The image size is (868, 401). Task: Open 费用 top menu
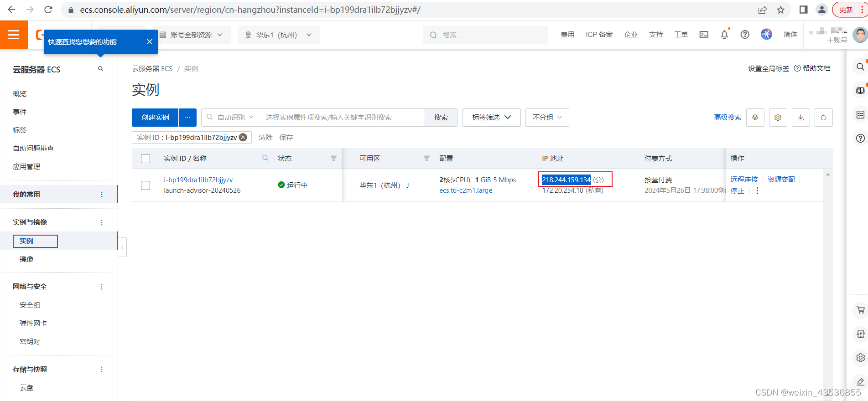(567, 35)
